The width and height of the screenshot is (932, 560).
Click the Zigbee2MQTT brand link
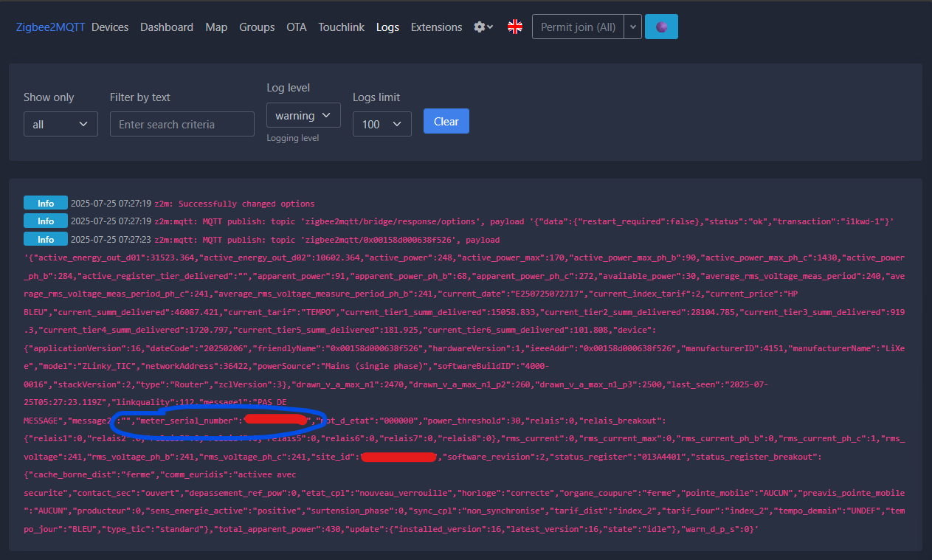50,27
